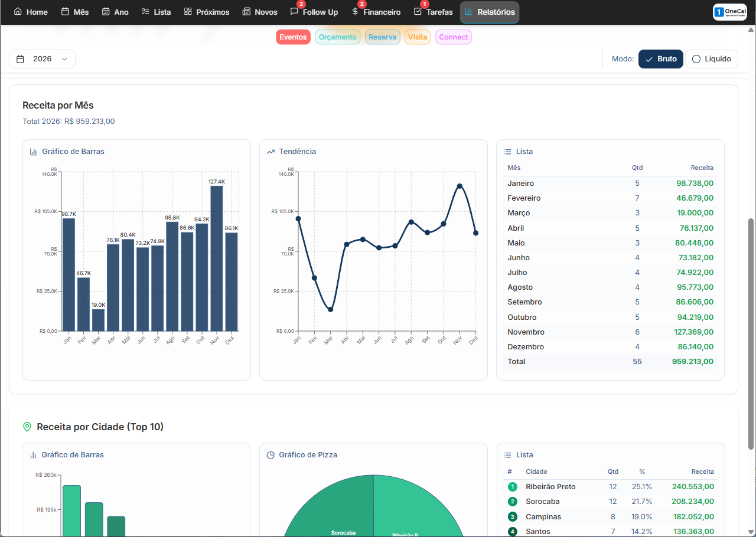756x537 pixels.
Task: Go to the Financeiro tab
Action: pyautogui.click(x=376, y=12)
